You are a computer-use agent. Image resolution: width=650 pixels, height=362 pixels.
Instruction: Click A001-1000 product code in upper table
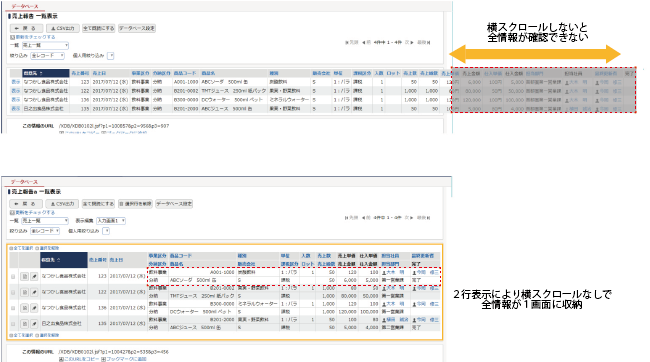click(186, 82)
